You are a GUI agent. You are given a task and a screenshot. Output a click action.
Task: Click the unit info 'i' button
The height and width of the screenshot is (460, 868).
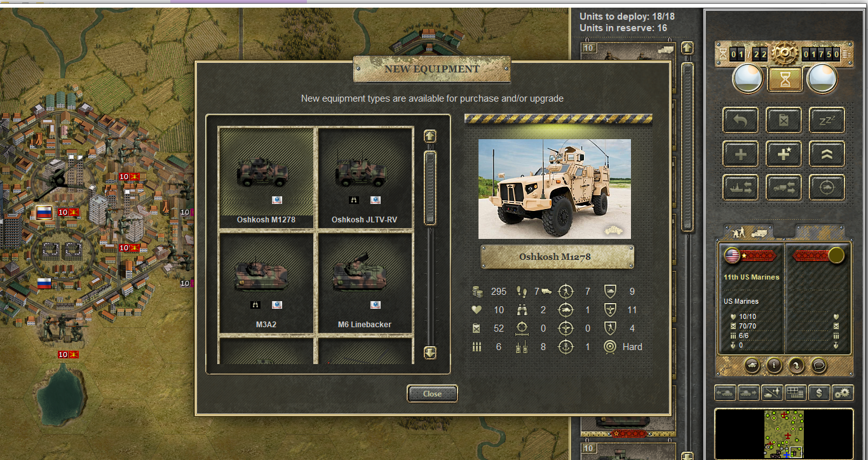tap(773, 365)
